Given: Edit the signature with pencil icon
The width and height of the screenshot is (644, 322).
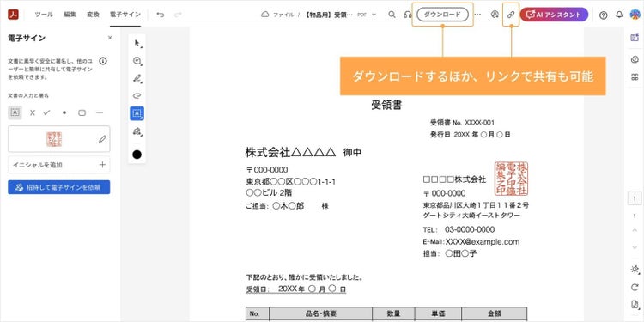Looking at the screenshot, I should 103,139.
